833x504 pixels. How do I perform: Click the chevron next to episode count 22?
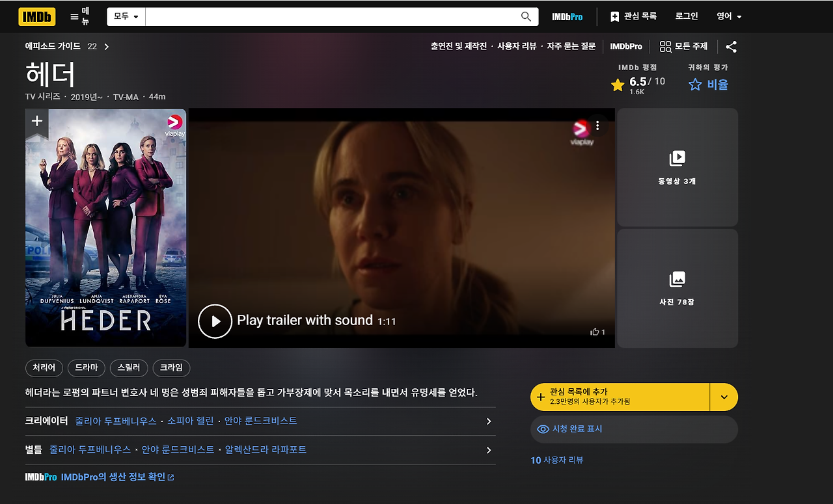(x=107, y=46)
